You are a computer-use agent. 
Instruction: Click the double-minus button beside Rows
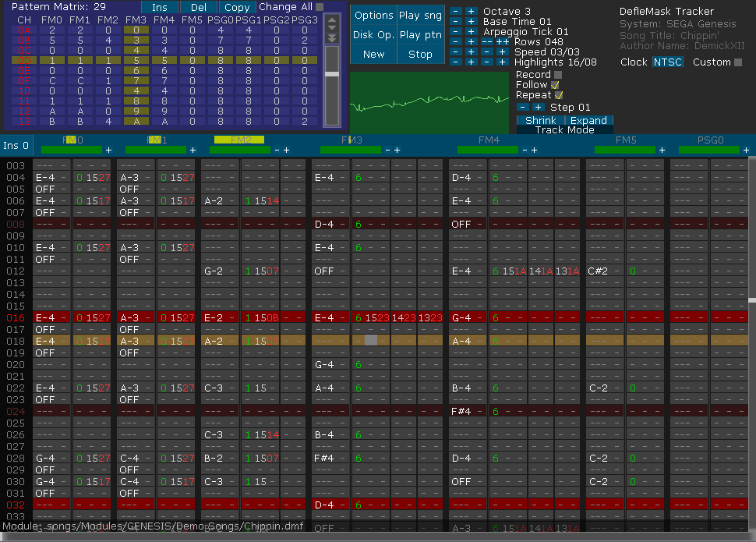(x=487, y=41)
